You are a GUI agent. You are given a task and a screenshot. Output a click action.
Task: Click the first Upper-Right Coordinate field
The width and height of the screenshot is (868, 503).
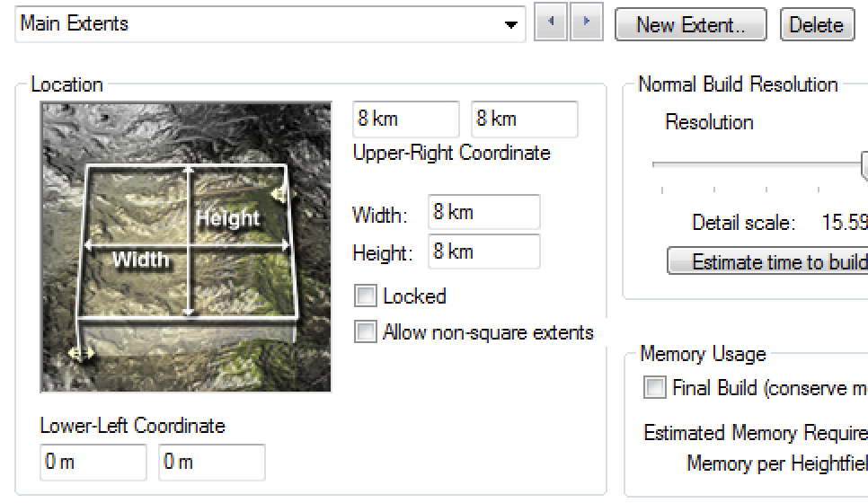(x=406, y=119)
